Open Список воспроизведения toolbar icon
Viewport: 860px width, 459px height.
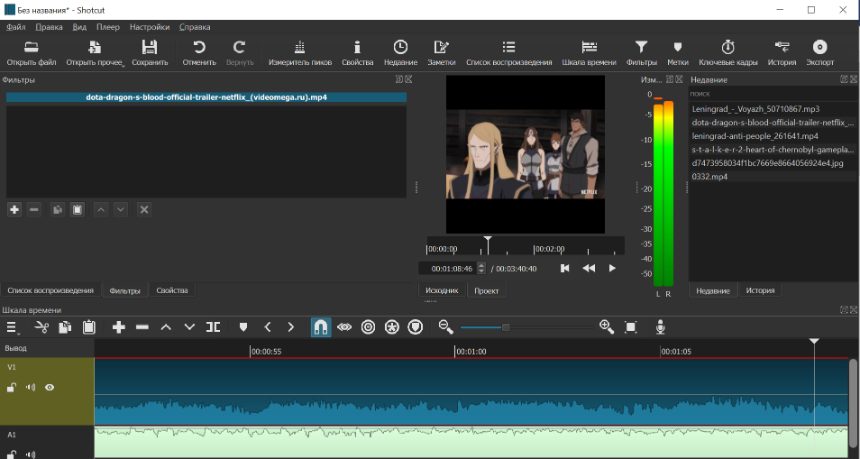[509, 53]
